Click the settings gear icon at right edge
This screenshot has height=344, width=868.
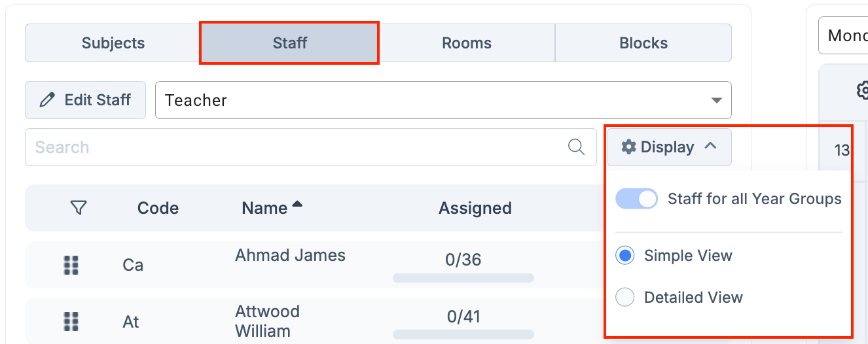tap(862, 90)
